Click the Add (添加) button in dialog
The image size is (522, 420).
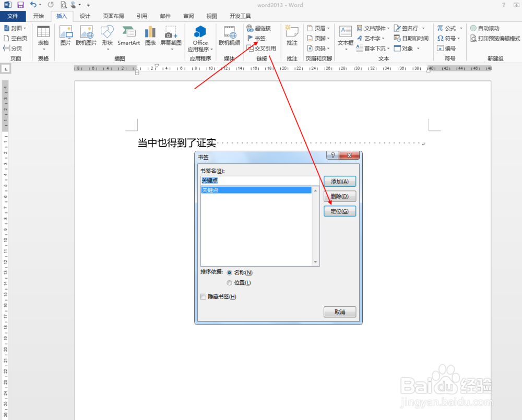[x=340, y=182]
